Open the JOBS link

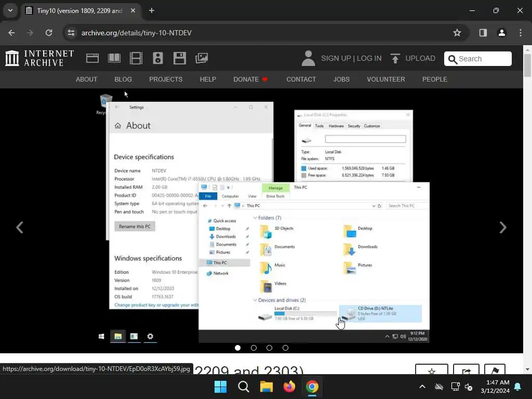(x=341, y=79)
